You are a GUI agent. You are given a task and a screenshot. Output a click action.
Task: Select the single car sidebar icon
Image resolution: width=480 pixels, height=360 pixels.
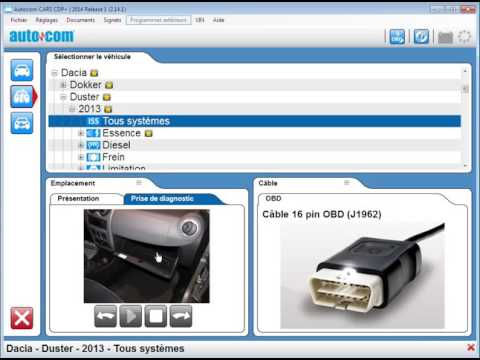[22, 70]
